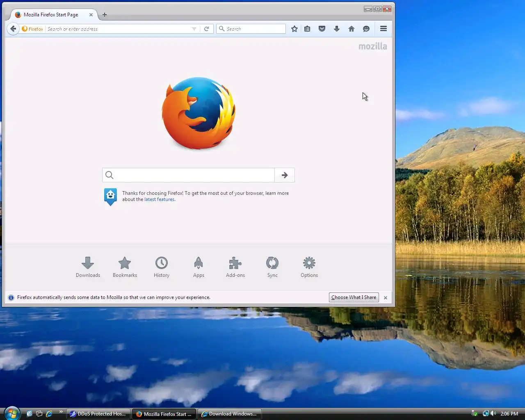Open a new tab with plus button
525x420 pixels.
105,15
